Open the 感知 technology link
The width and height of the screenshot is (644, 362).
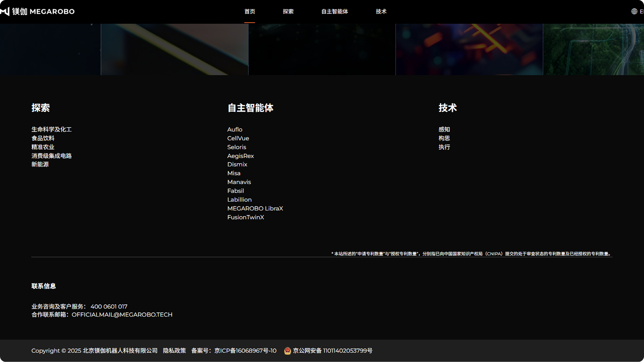(x=444, y=129)
